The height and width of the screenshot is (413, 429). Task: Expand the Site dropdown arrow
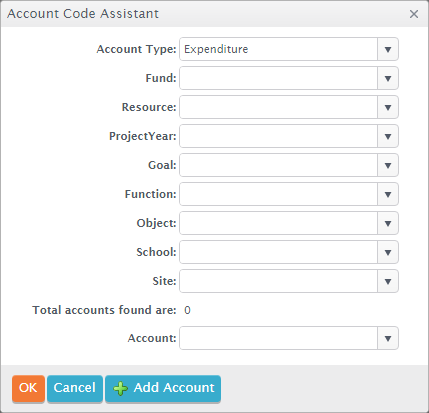(x=388, y=281)
